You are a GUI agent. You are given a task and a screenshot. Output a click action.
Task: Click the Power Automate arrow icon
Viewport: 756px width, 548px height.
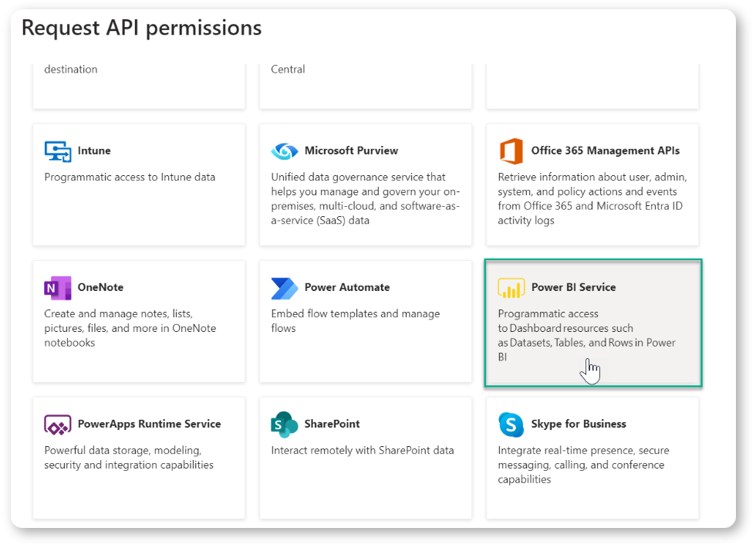click(285, 289)
